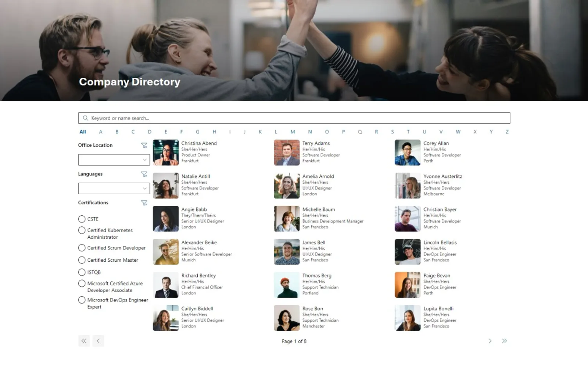The height and width of the screenshot is (368, 588).
Task: Go to the next page arrow
Action: pos(490,341)
